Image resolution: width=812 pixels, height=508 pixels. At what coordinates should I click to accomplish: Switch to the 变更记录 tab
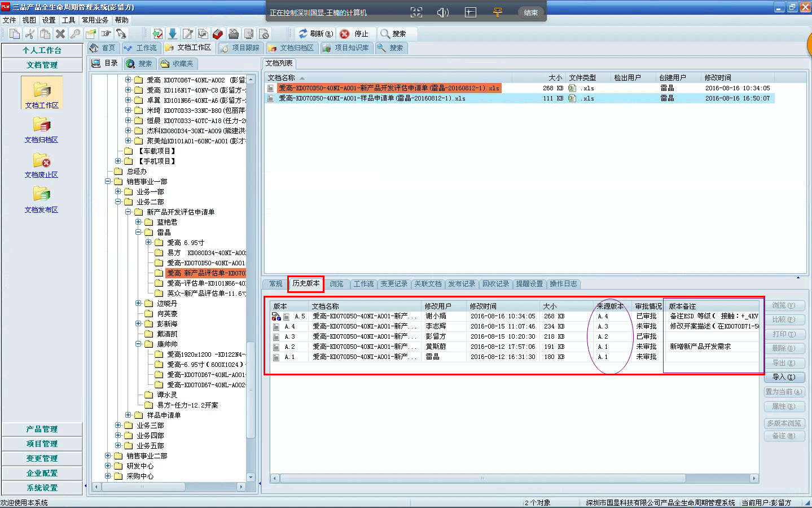point(393,284)
